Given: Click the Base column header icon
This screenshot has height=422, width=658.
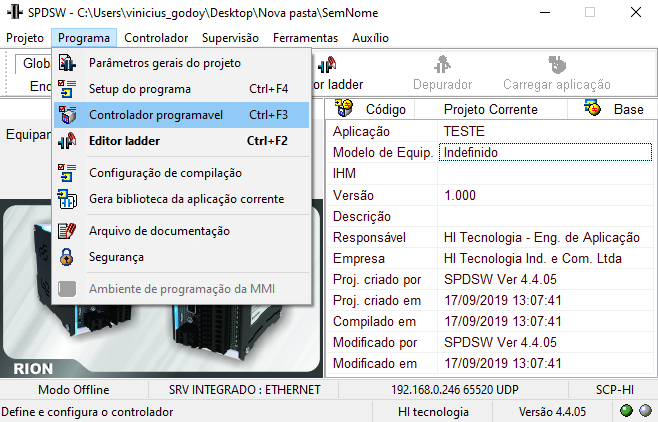Looking at the screenshot, I should coord(592,109).
